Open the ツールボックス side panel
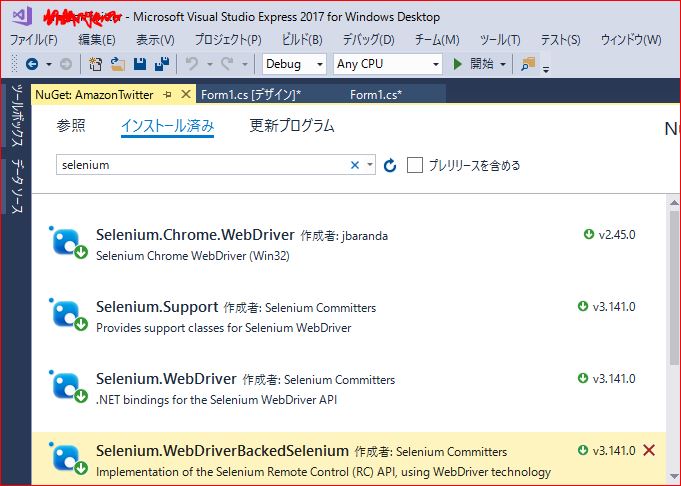The height and width of the screenshot is (486, 681). [17, 116]
